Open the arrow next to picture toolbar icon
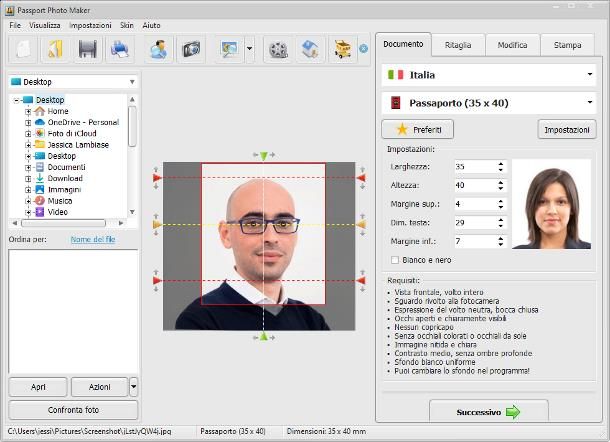 [249, 49]
